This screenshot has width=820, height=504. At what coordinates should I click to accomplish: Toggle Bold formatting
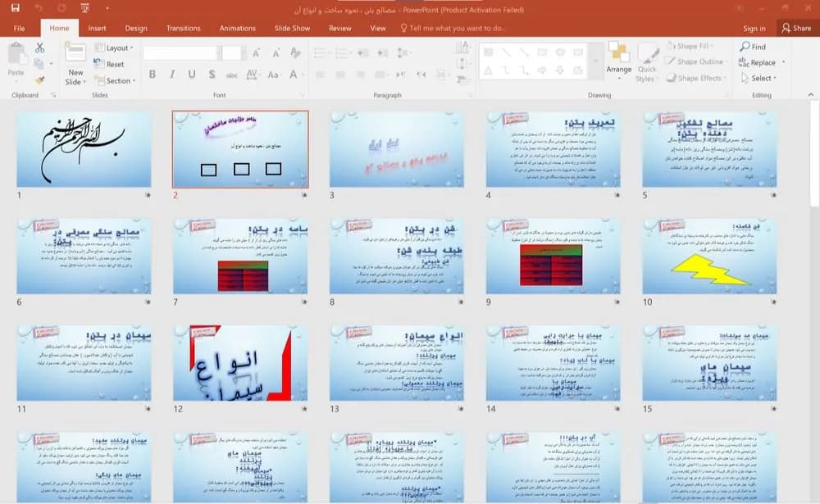(153, 75)
